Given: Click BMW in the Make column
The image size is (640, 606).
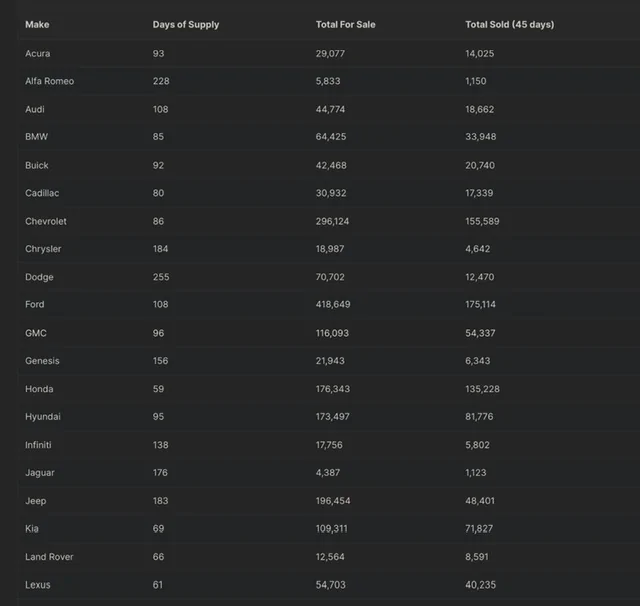Looking at the screenshot, I should pos(36,137).
